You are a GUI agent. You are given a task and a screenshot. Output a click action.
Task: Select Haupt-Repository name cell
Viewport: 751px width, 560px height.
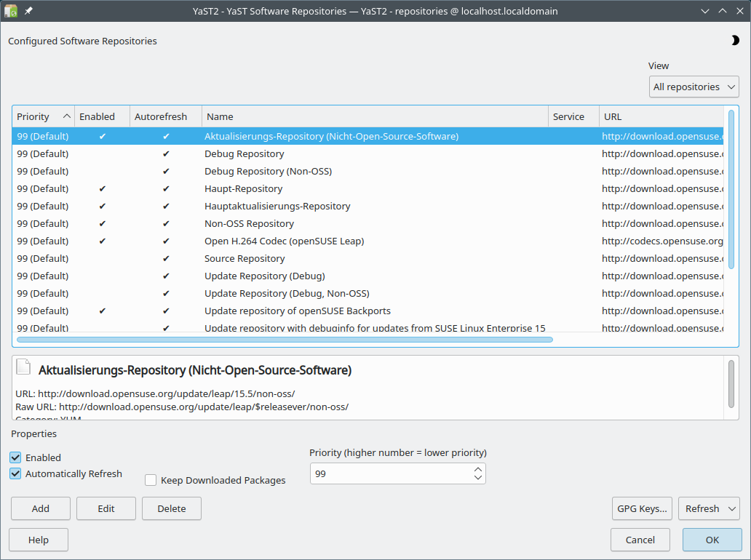[x=244, y=188]
